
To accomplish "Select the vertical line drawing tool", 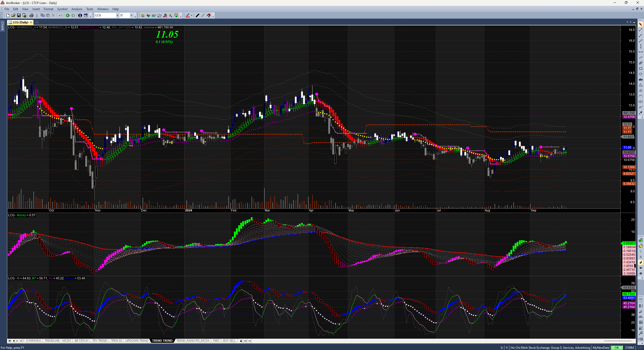I will click(640, 47).
